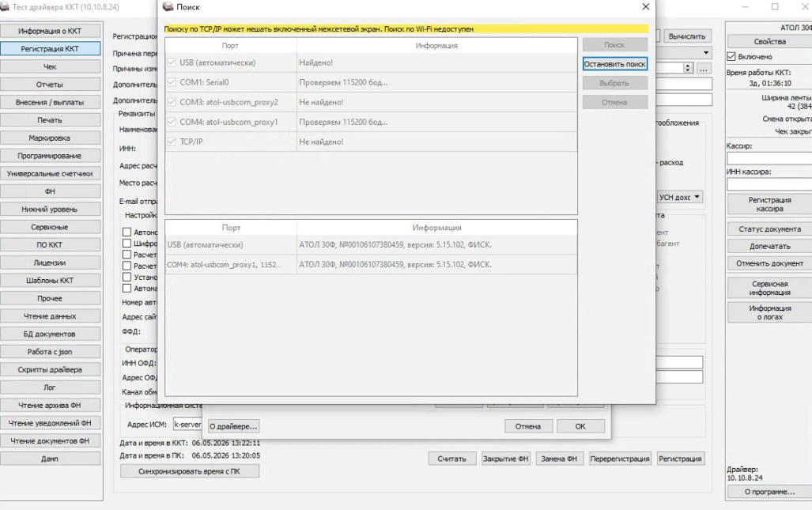Open the Дамп tab
The width and height of the screenshot is (812, 510).
(x=51, y=459)
